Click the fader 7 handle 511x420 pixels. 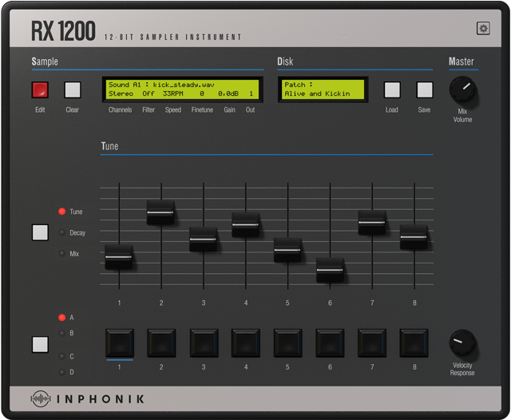(372, 223)
